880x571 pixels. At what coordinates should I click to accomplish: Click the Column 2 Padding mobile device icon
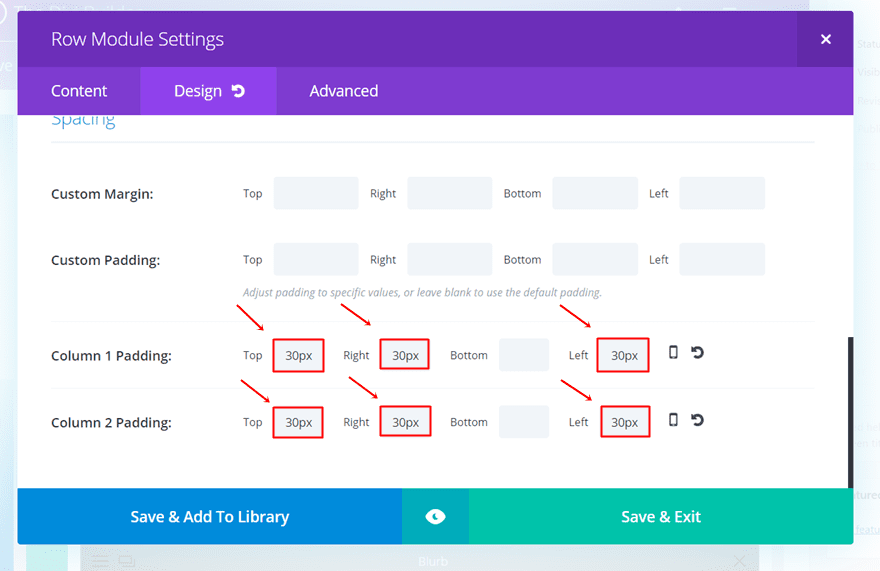[673, 420]
